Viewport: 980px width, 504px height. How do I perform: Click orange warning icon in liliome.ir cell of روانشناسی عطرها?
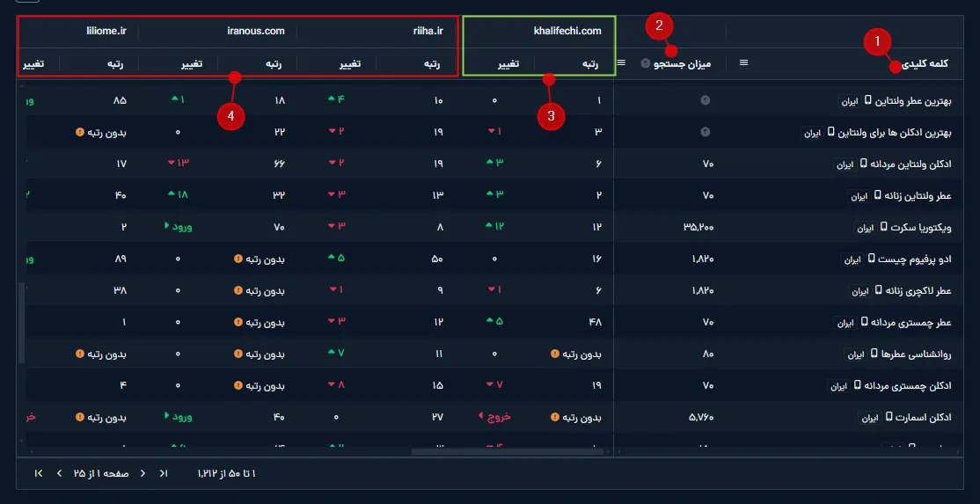pos(79,354)
